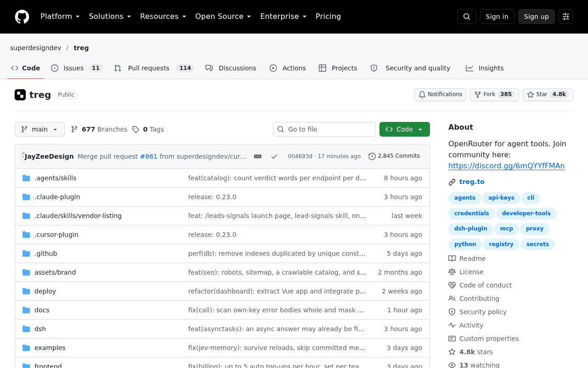Click the Contributing people icon
The width and height of the screenshot is (588, 368).
(452, 299)
